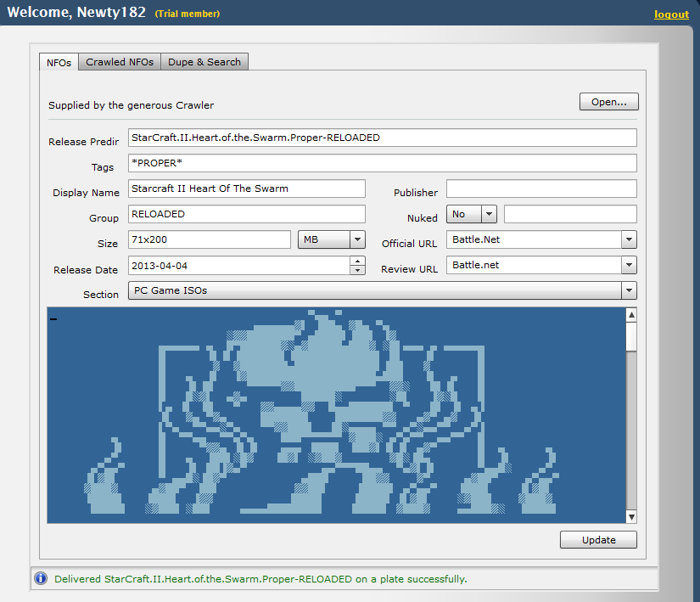Image resolution: width=700 pixels, height=602 pixels.
Task: Click the Update button
Action: 598,539
